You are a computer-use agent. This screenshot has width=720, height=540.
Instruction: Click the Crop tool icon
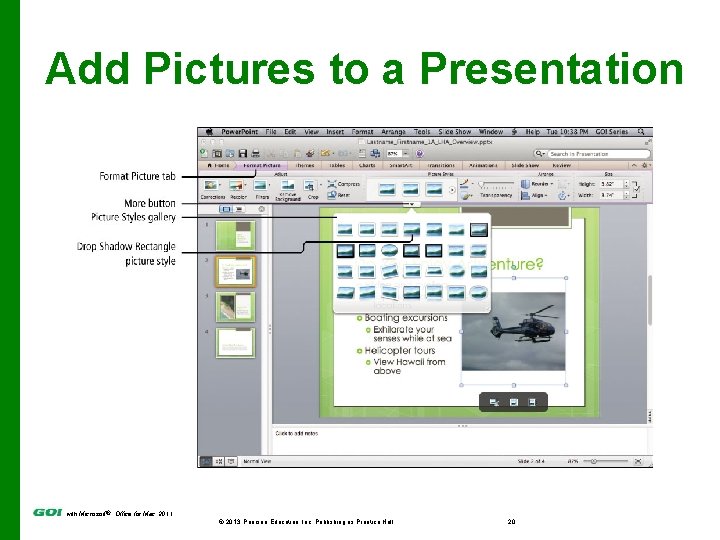[x=309, y=186]
